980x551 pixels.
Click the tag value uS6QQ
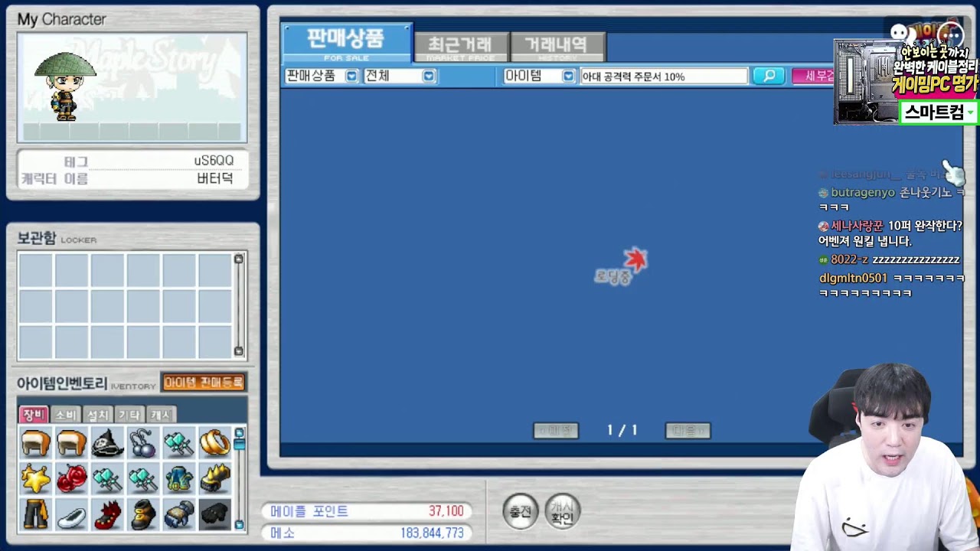tap(214, 161)
